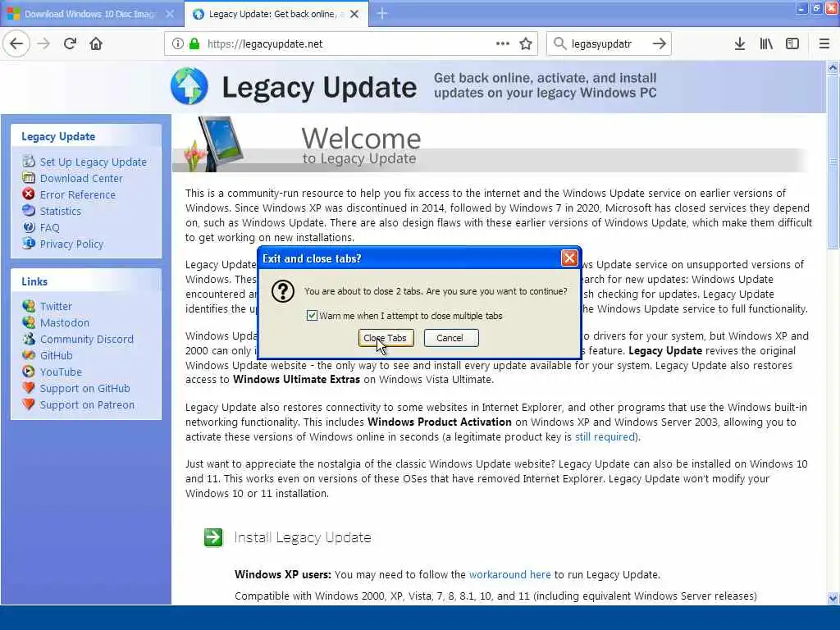Open the Download Center link
Screen dimensions: 840x630
(81, 178)
